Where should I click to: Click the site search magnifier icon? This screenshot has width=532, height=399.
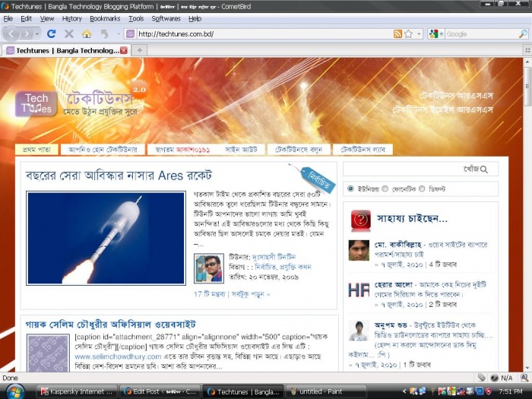point(484,169)
